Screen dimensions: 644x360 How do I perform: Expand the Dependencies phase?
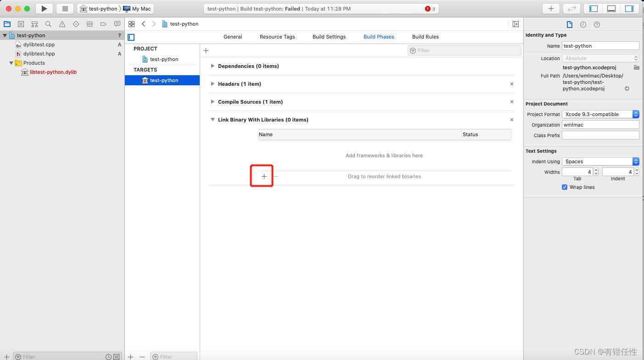pyautogui.click(x=213, y=66)
